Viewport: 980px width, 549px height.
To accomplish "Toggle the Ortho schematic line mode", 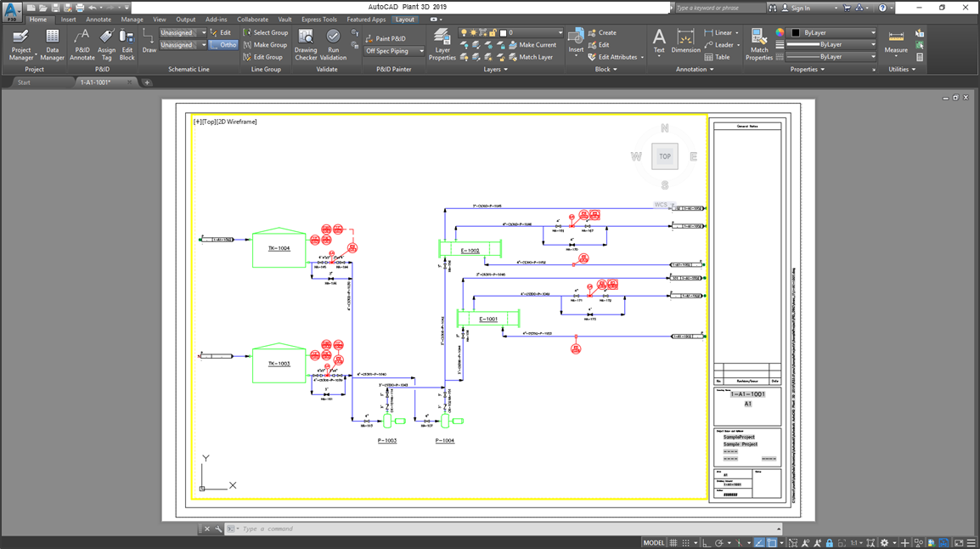I will 224,45.
